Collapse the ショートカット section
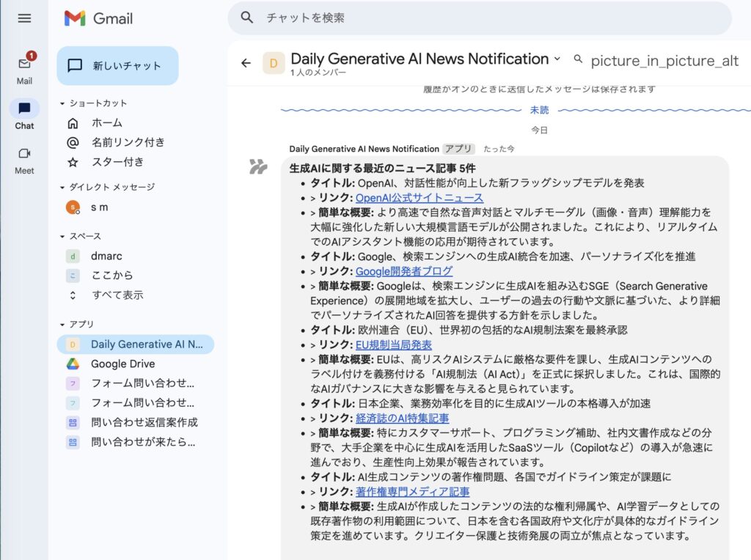Image resolution: width=751 pixels, height=560 pixels. [x=62, y=103]
